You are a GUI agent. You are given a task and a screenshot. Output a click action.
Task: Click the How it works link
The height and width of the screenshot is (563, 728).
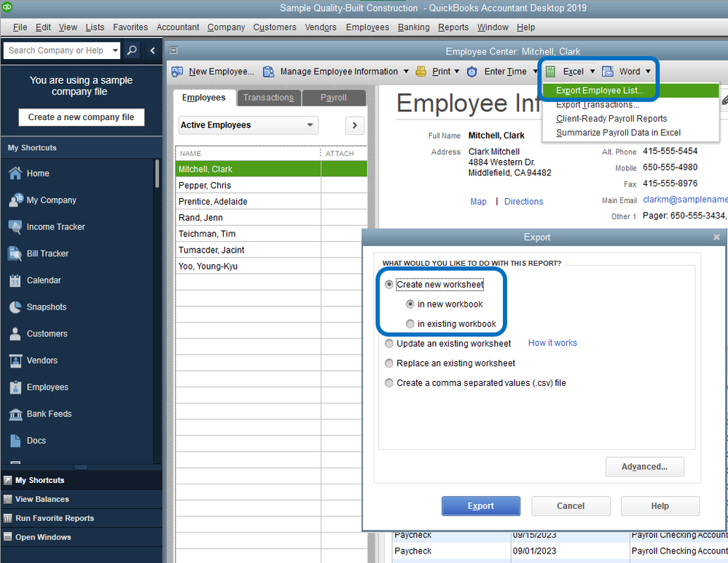tap(552, 343)
